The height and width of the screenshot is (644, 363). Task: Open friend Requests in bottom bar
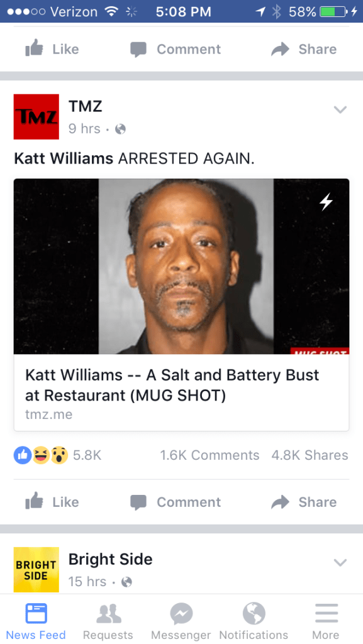tap(108, 621)
